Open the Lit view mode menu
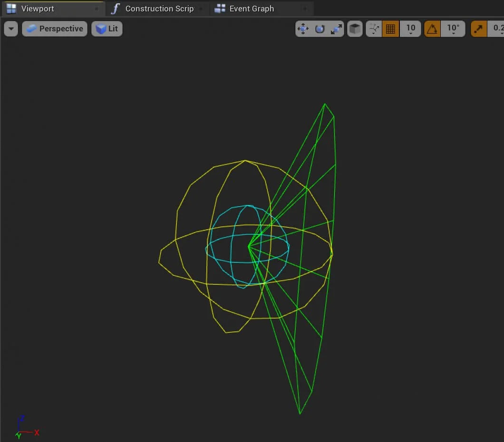The height and width of the screenshot is (442, 504). (107, 29)
